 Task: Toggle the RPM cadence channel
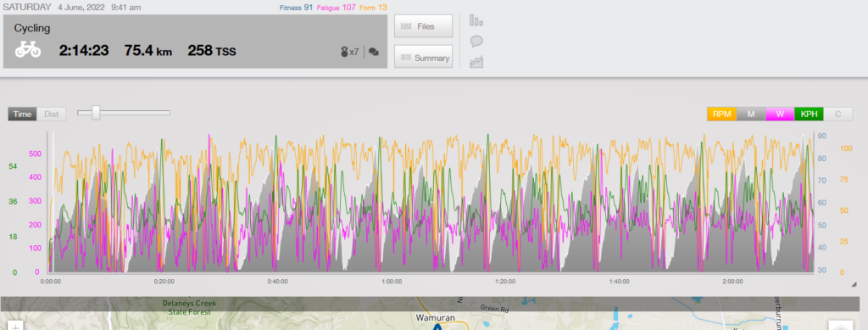(x=721, y=114)
